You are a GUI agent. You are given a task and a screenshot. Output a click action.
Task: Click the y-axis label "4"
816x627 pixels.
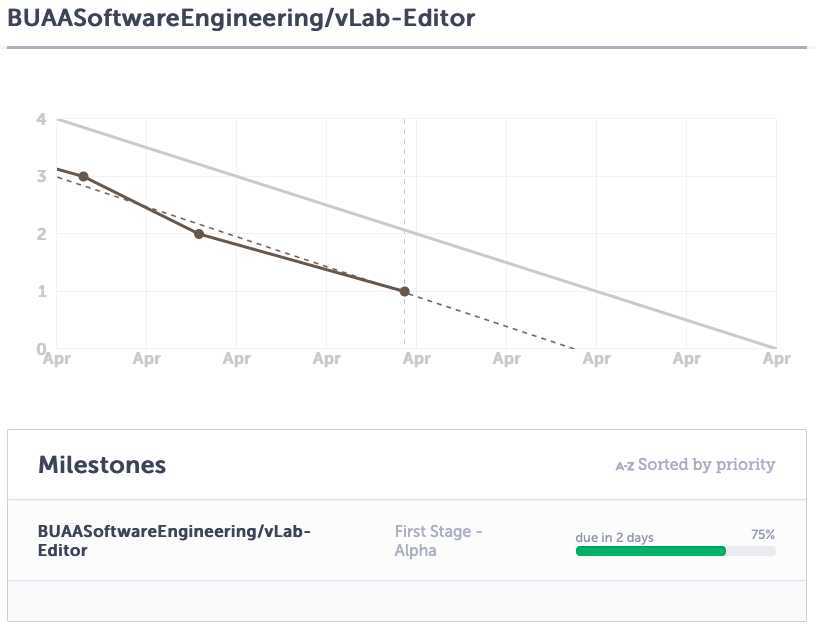(x=42, y=120)
